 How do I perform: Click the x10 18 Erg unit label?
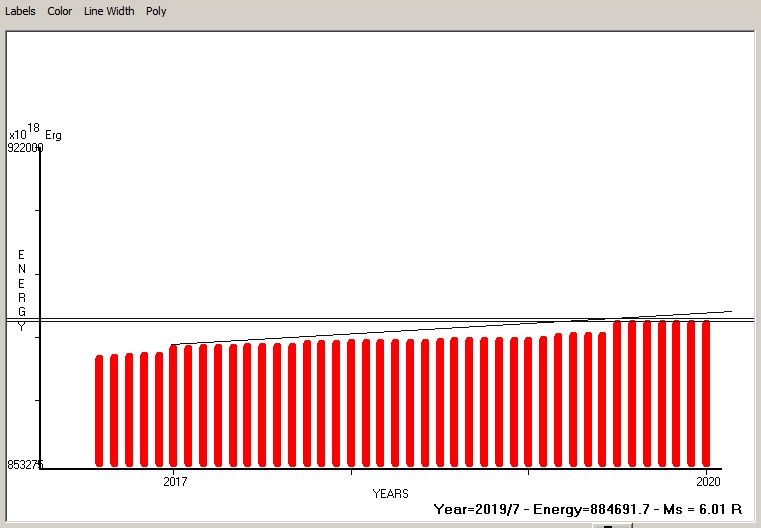point(34,133)
